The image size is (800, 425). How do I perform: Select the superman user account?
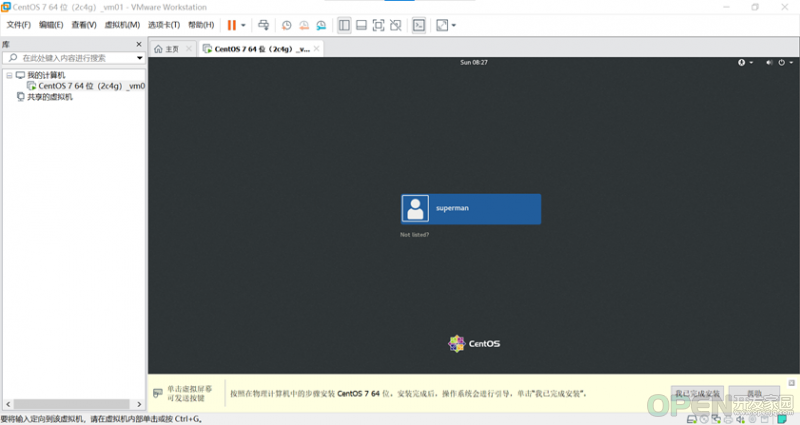(471, 209)
